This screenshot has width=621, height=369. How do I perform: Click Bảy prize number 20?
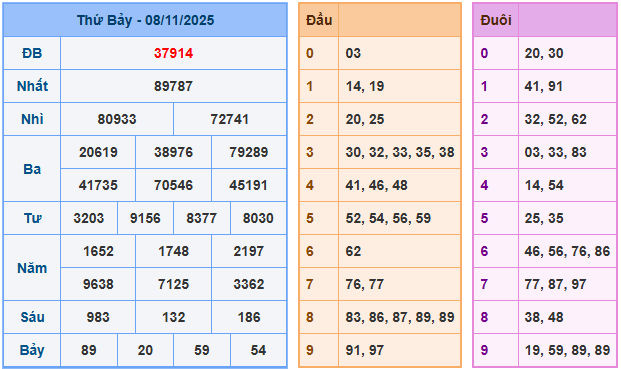(x=145, y=350)
